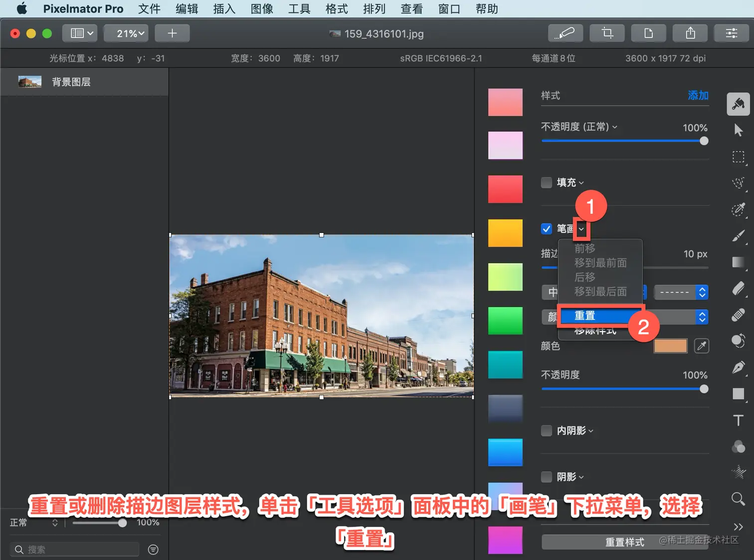The image size is (754, 560).
Task: Open the 正常 layer blend mode popup
Action: pyautogui.click(x=33, y=523)
